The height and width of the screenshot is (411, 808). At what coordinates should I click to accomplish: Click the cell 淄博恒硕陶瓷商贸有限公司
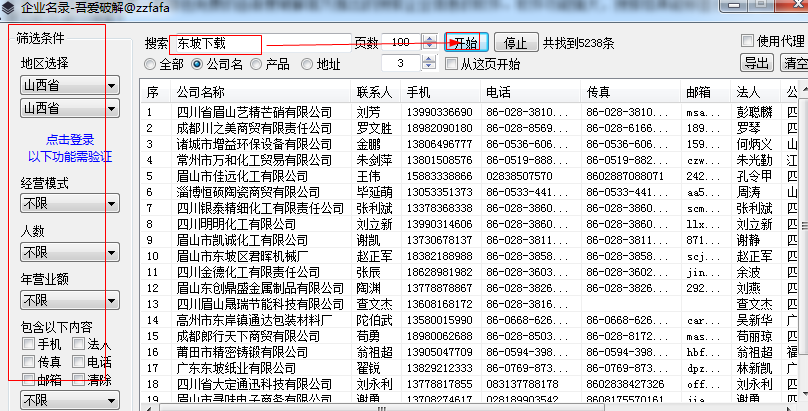pyautogui.click(x=248, y=192)
